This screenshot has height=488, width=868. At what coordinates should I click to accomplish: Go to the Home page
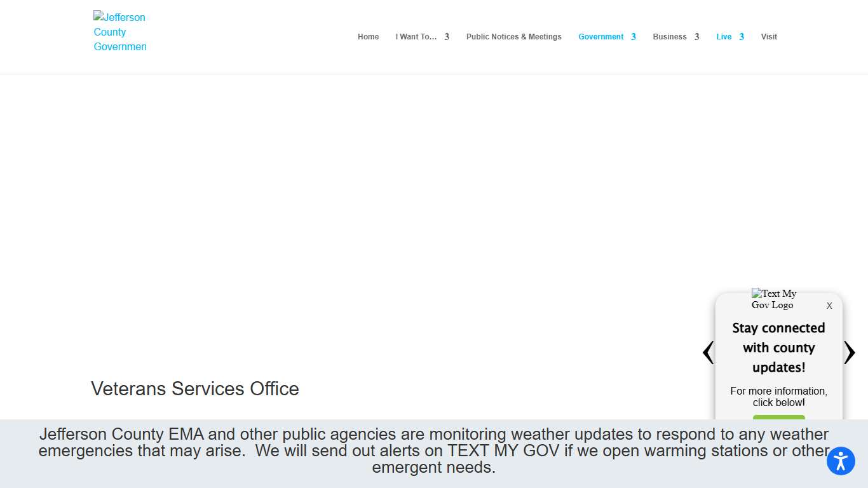[x=368, y=37]
